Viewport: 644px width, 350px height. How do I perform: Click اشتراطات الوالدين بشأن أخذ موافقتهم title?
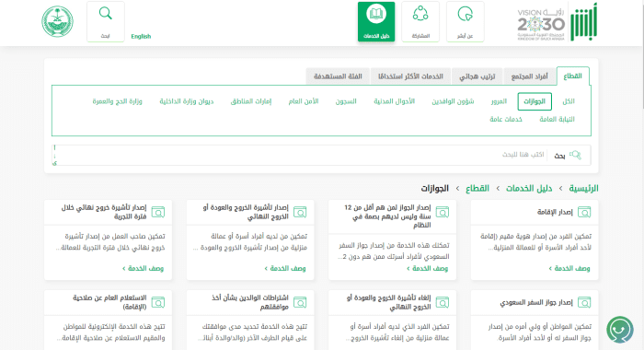pos(250,302)
